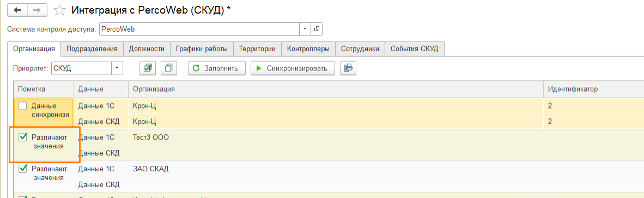This screenshot has height=198, width=644.
Task: Uncheck the ЗАО СКАД row checkbox
Action: click(23, 168)
